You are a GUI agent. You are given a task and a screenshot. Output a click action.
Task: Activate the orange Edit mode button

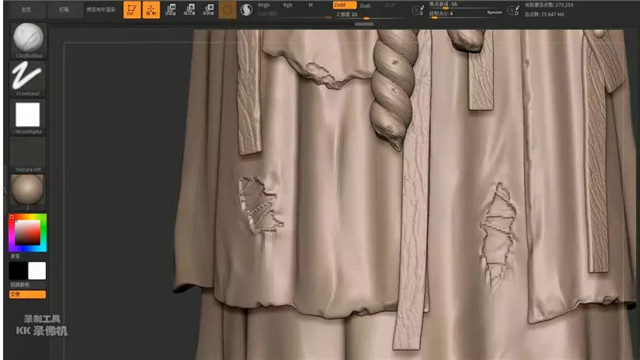(x=132, y=10)
